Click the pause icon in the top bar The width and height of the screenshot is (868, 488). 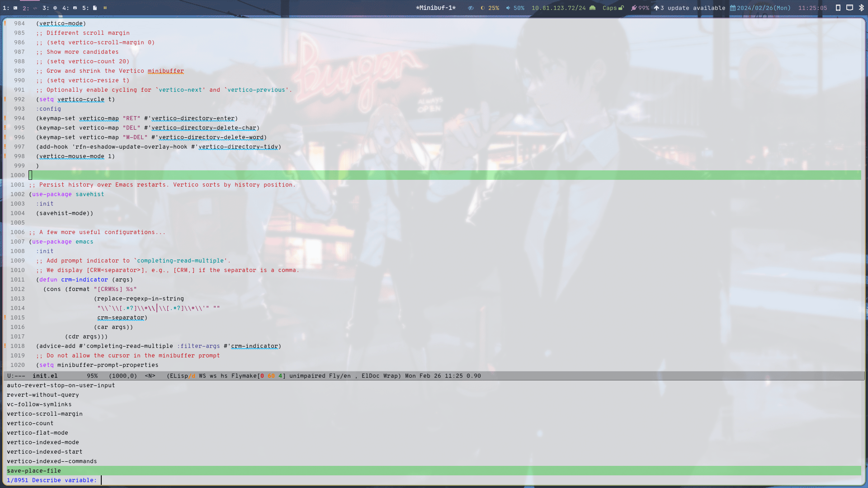point(105,8)
